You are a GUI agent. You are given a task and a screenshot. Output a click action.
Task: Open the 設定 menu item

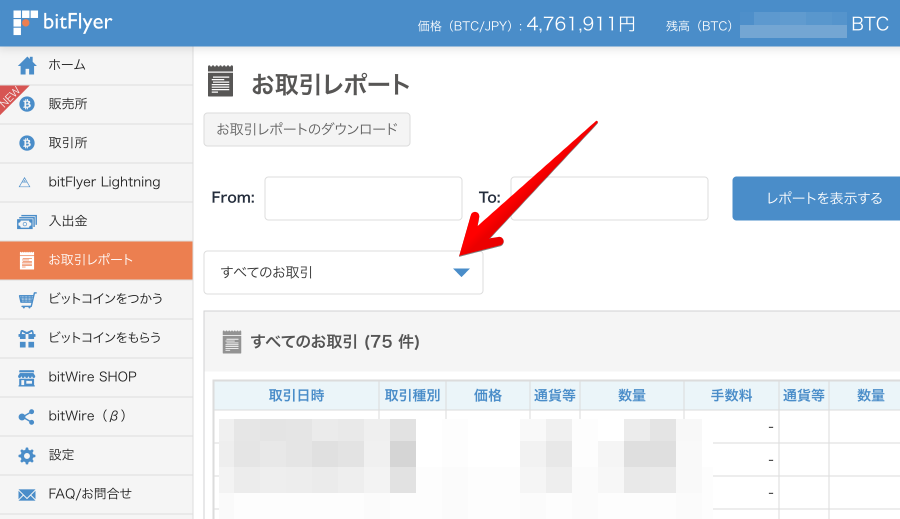pos(96,456)
